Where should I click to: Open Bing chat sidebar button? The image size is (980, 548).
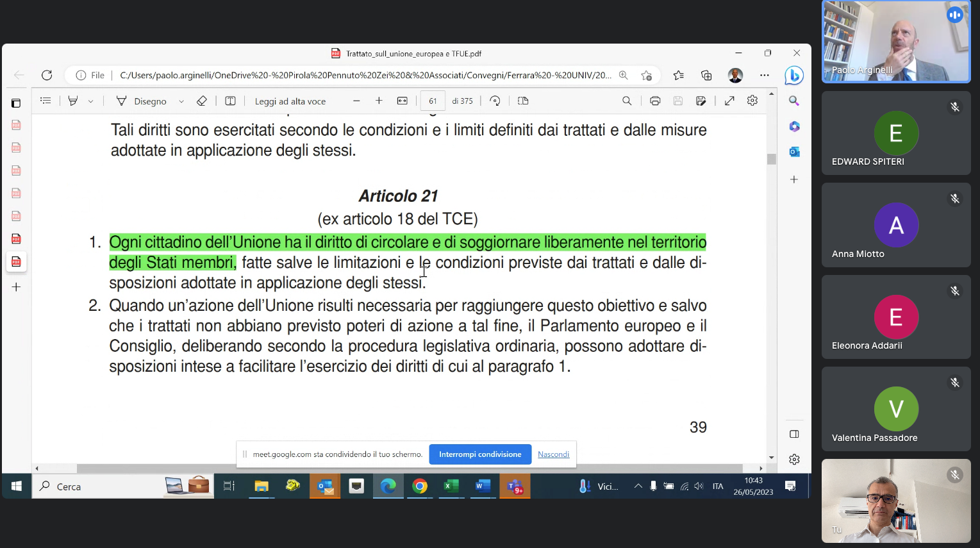794,76
